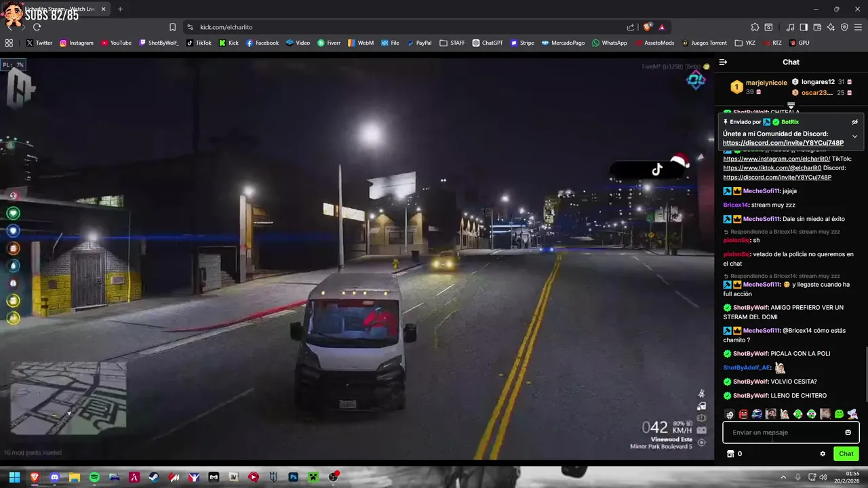The height and width of the screenshot is (488, 868).
Task: Open Brave Shields lion icon
Action: pos(648,27)
